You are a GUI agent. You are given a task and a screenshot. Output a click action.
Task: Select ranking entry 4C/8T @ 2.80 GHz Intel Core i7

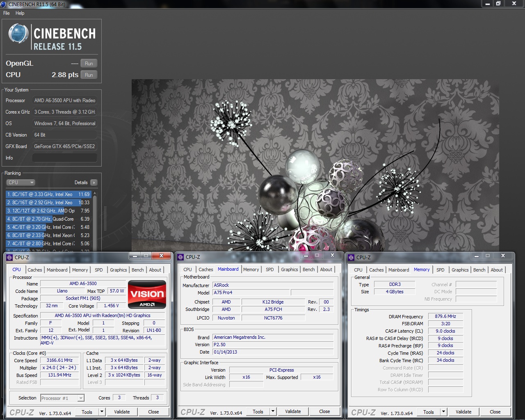[x=48, y=244]
